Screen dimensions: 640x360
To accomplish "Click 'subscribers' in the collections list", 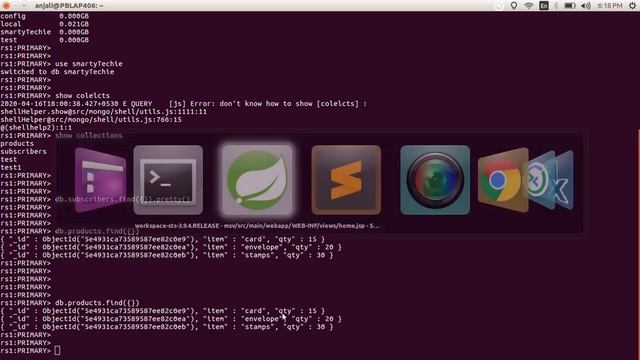I will tap(23, 151).
